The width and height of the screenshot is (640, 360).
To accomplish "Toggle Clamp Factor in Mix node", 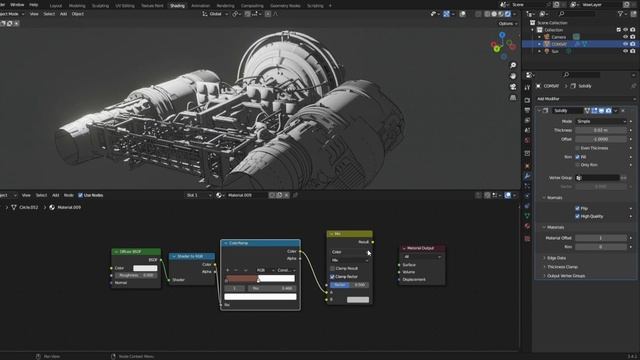I will (332, 276).
